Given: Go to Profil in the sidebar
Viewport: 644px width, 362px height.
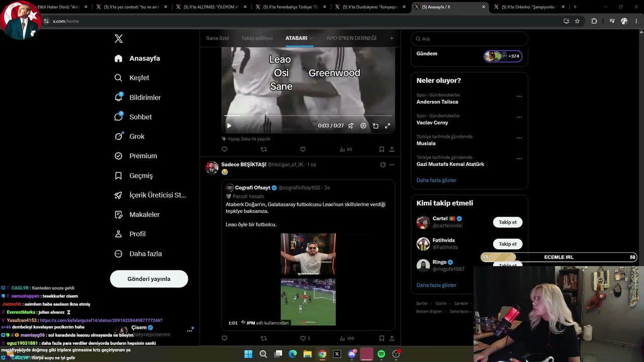Looking at the screenshot, I should [x=130, y=234].
